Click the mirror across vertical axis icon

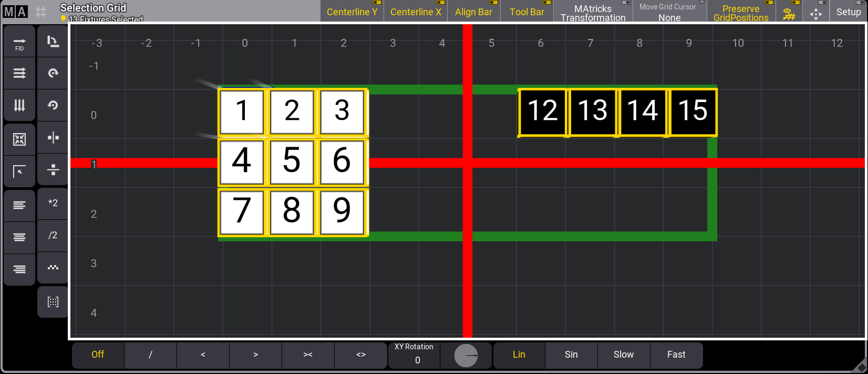pos(53,138)
